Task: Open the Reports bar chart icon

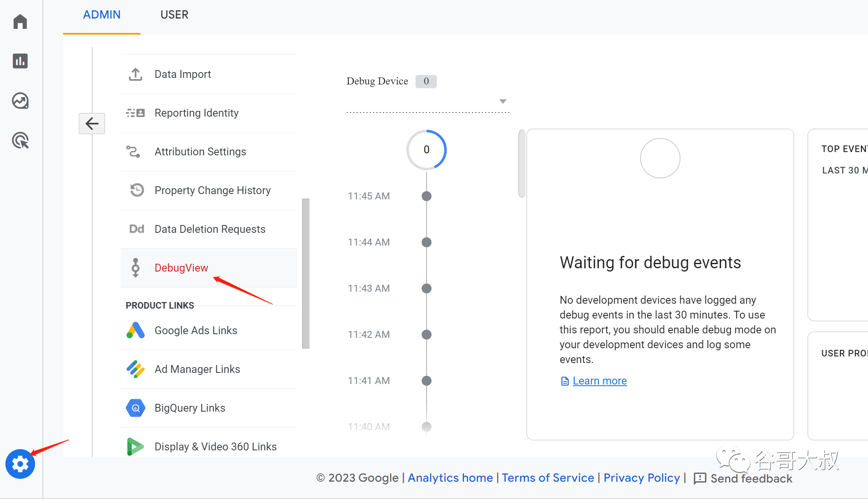Action: [x=20, y=61]
